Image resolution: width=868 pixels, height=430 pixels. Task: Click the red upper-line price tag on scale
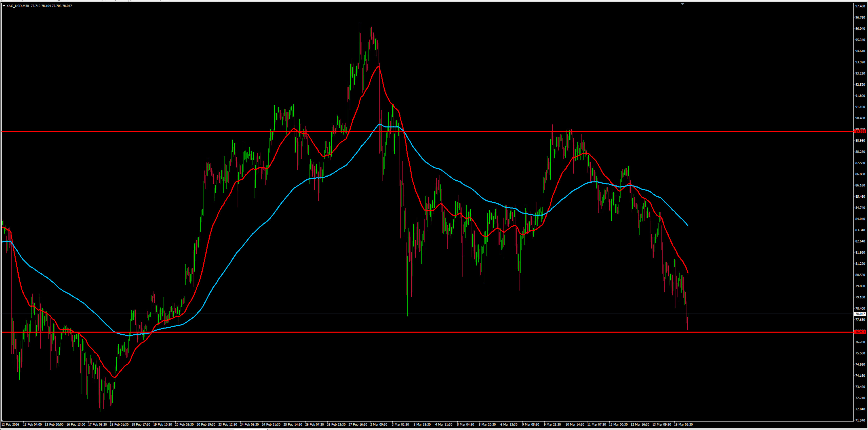[x=860, y=131]
